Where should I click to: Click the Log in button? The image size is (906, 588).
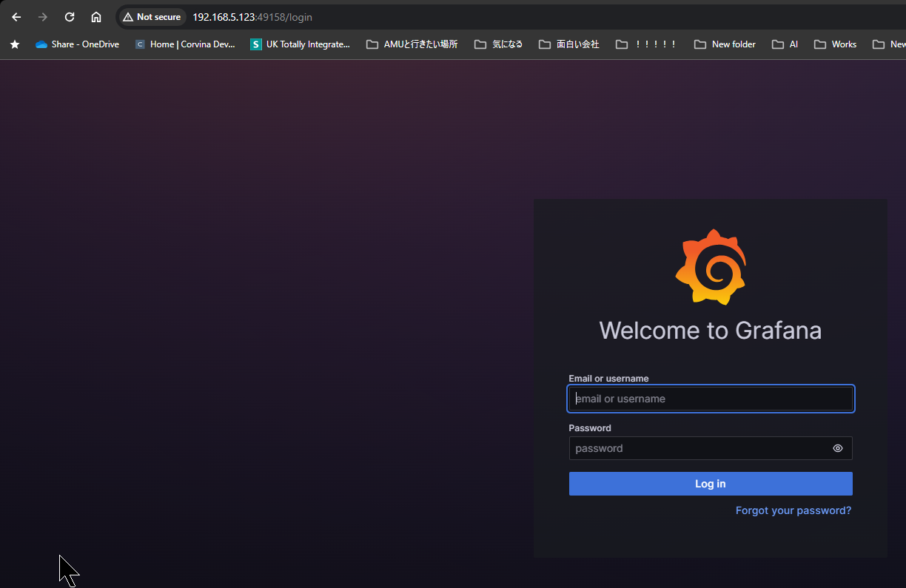(711, 484)
